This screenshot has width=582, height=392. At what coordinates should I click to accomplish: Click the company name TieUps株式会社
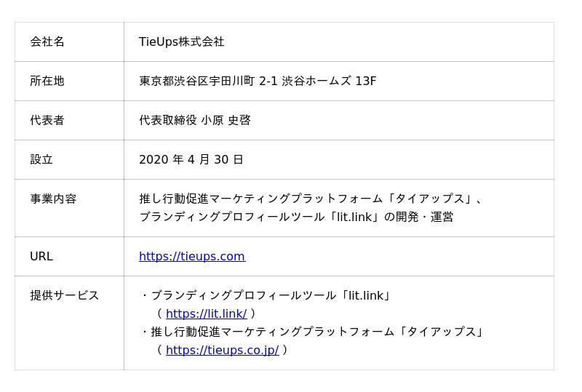coord(182,41)
